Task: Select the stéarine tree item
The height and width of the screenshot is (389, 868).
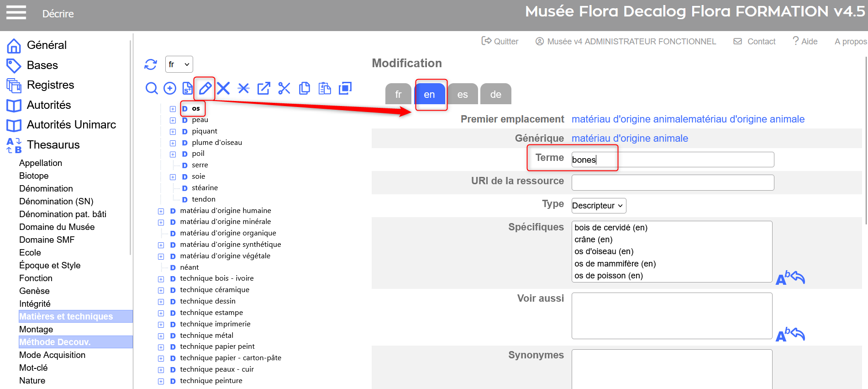Action: 205,188
